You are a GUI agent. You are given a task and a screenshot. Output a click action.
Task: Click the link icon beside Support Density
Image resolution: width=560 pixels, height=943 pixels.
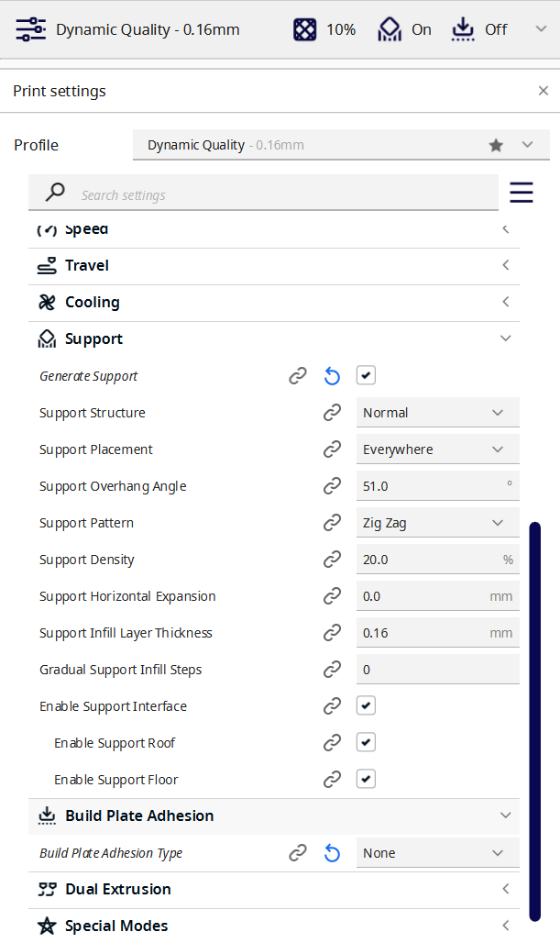tap(332, 560)
